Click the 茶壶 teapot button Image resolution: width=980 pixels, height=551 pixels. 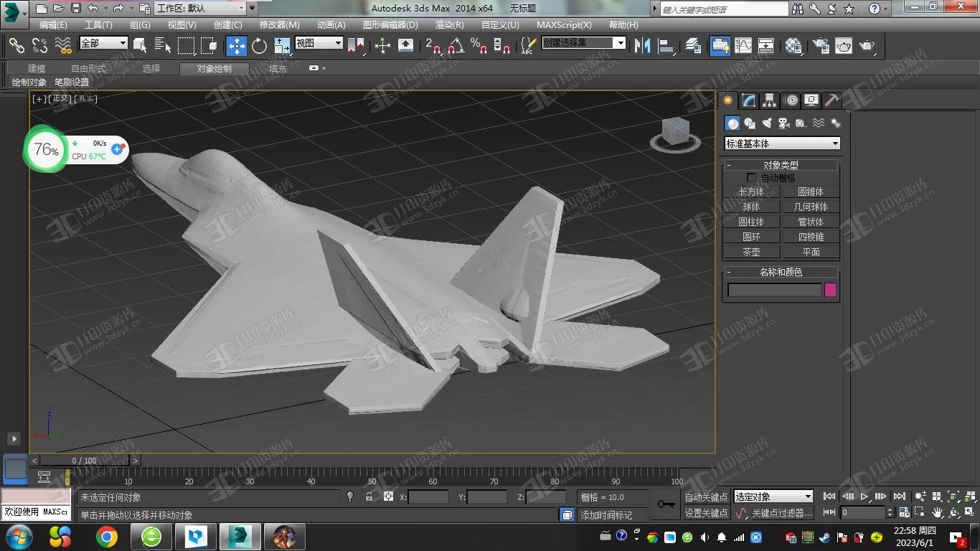click(751, 252)
